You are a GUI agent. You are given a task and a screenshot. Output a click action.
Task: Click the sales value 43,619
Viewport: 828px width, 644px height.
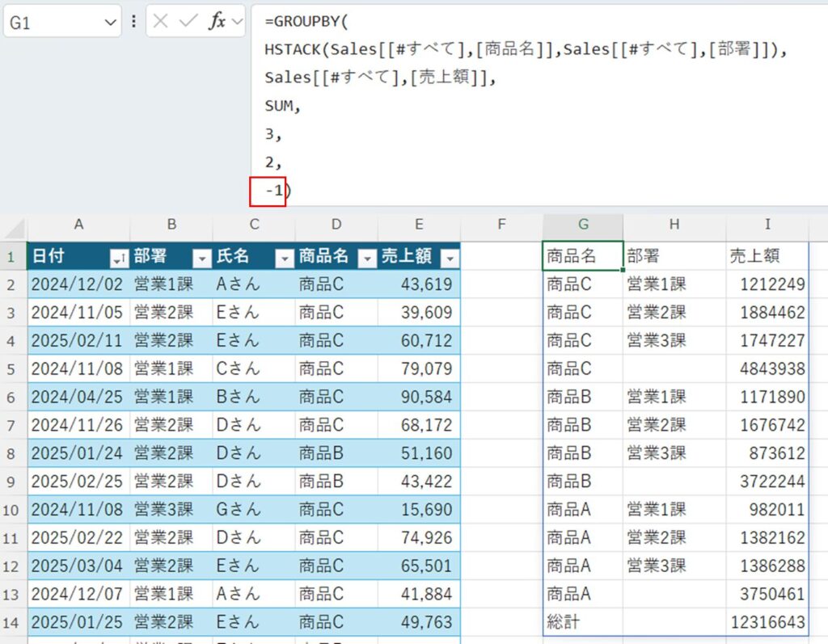419,284
